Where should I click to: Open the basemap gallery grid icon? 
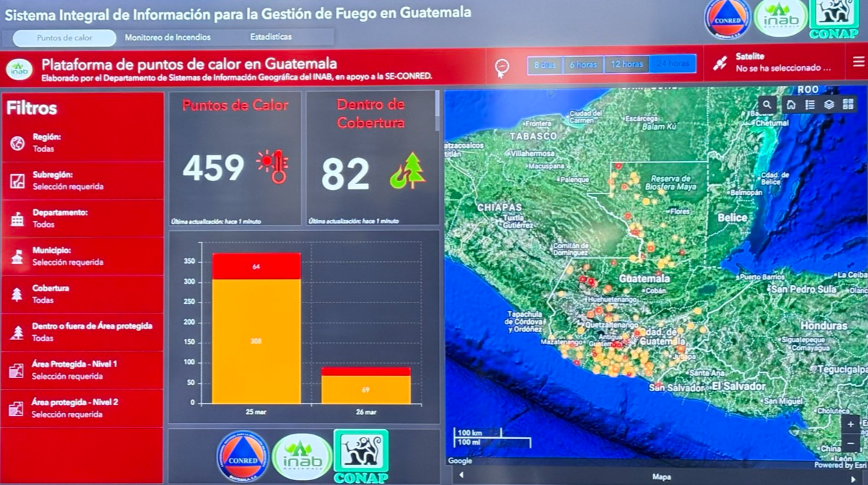(x=848, y=105)
